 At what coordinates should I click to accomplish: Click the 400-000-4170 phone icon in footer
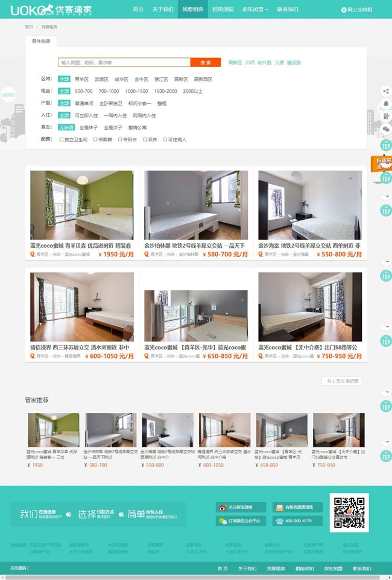pyautogui.click(x=279, y=521)
